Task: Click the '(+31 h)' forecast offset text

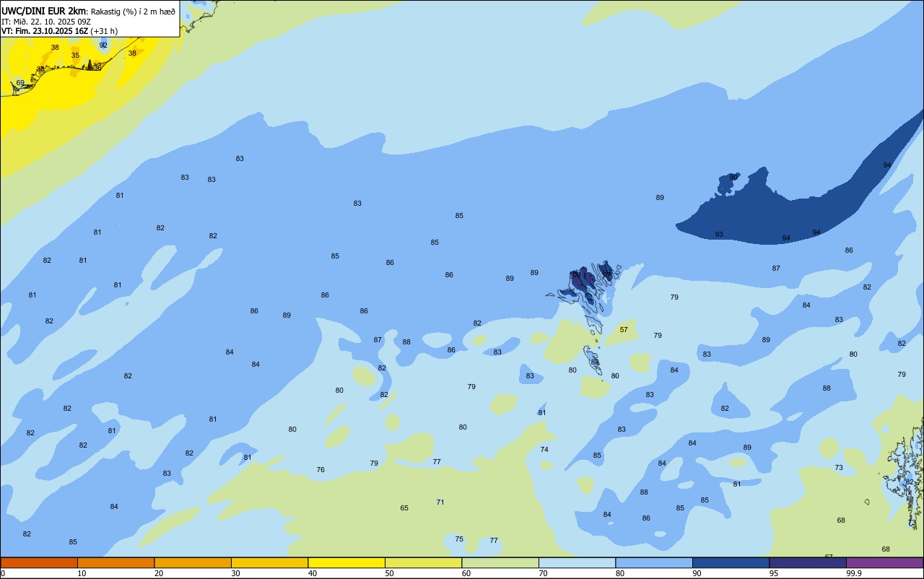Action: pos(105,31)
